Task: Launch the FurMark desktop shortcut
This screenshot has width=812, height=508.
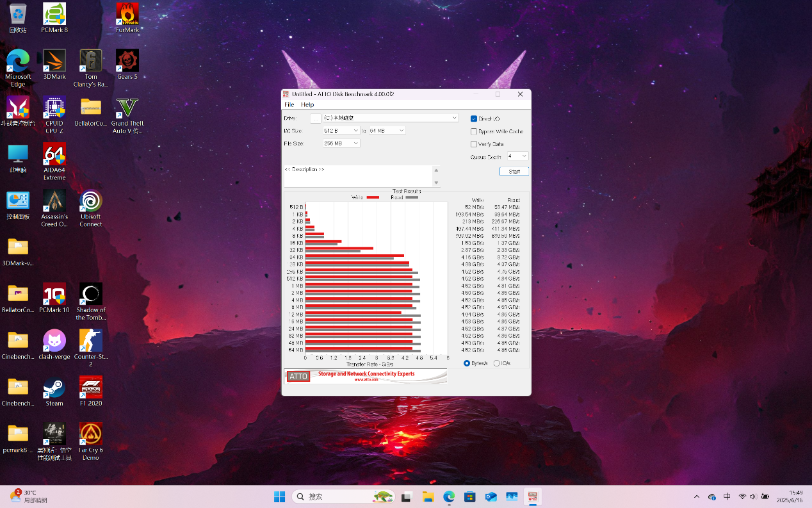Action: click(127, 17)
